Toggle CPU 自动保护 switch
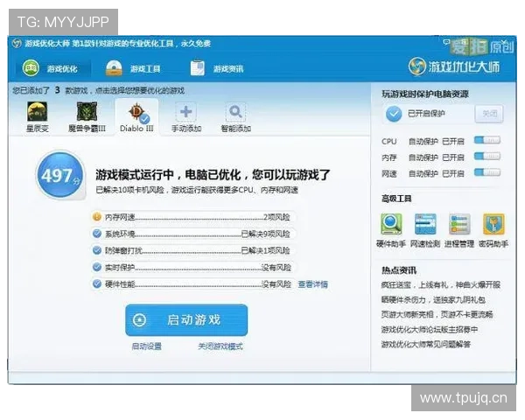 (487, 140)
